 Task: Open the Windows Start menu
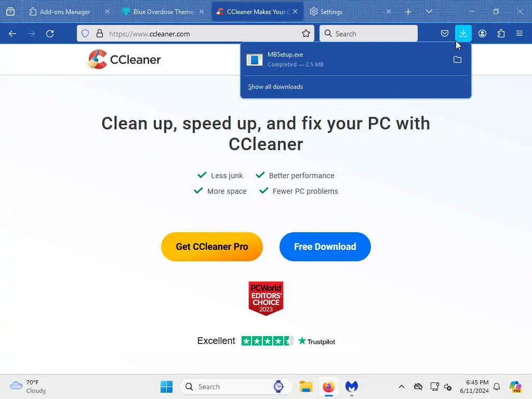[167, 387]
